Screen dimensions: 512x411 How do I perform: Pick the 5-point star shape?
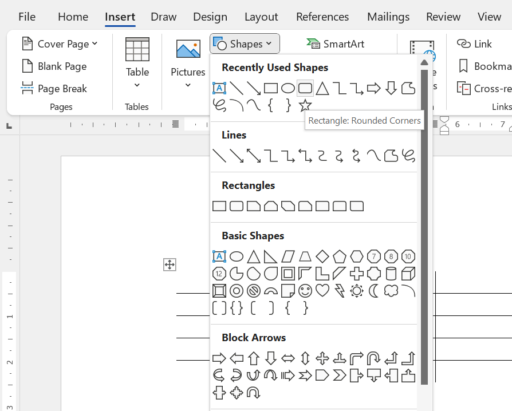coord(305,106)
